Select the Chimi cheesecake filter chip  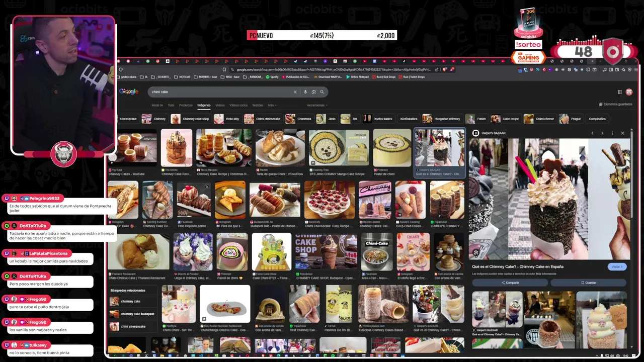pos(263,119)
